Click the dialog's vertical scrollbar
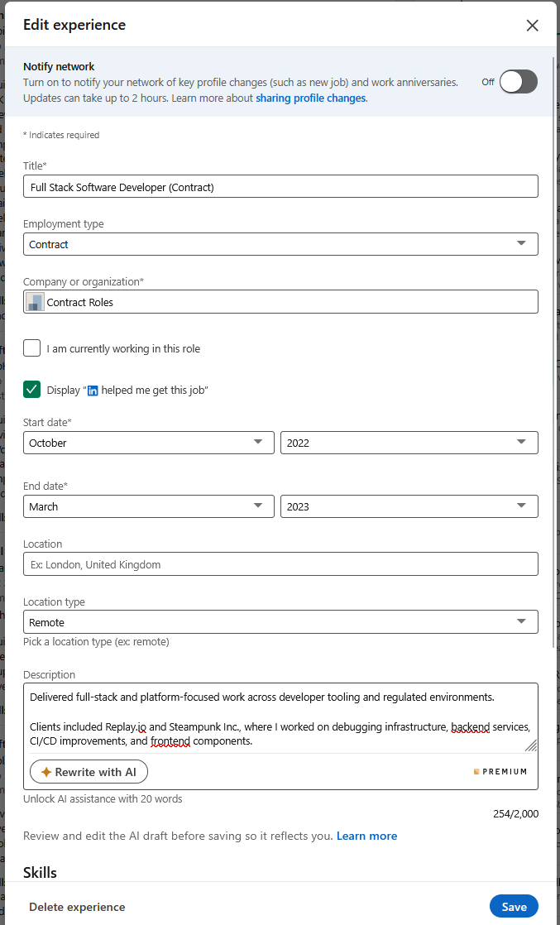This screenshot has width=560, height=925. [x=553, y=331]
